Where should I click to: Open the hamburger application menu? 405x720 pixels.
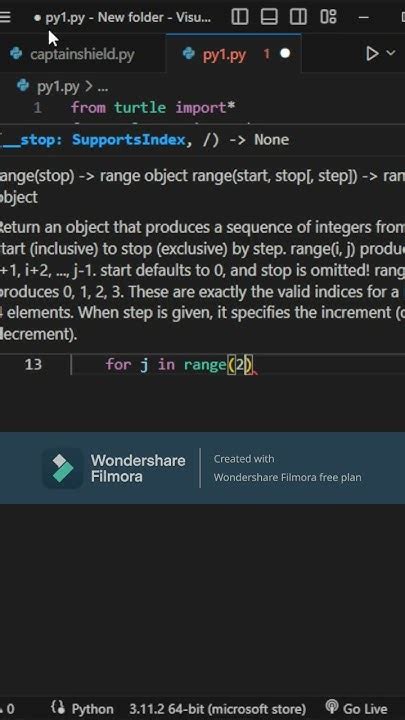pos(5,17)
